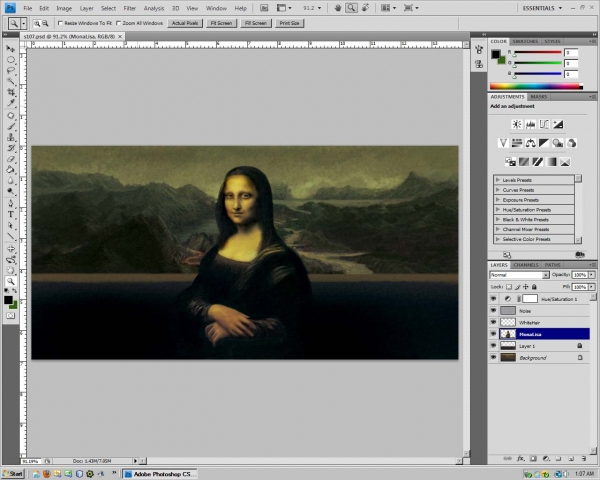This screenshot has width=600, height=480.
Task: Hide the Background layer
Action: pyautogui.click(x=493, y=358)
